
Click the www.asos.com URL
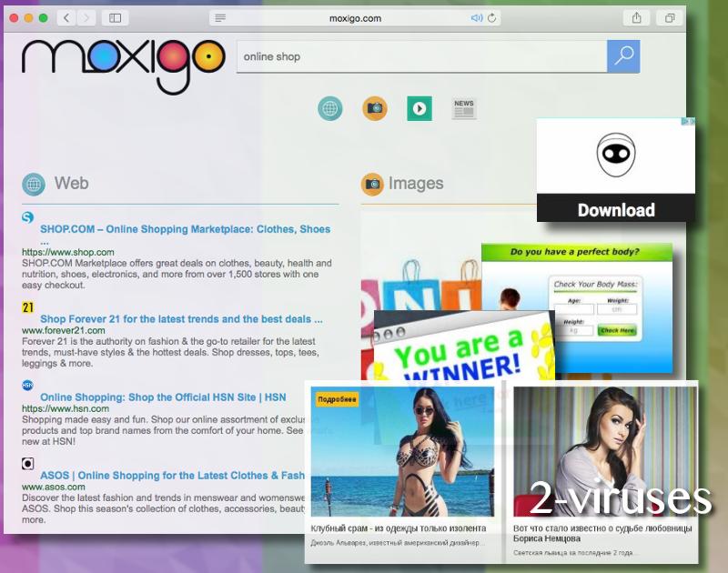point(54,488)
